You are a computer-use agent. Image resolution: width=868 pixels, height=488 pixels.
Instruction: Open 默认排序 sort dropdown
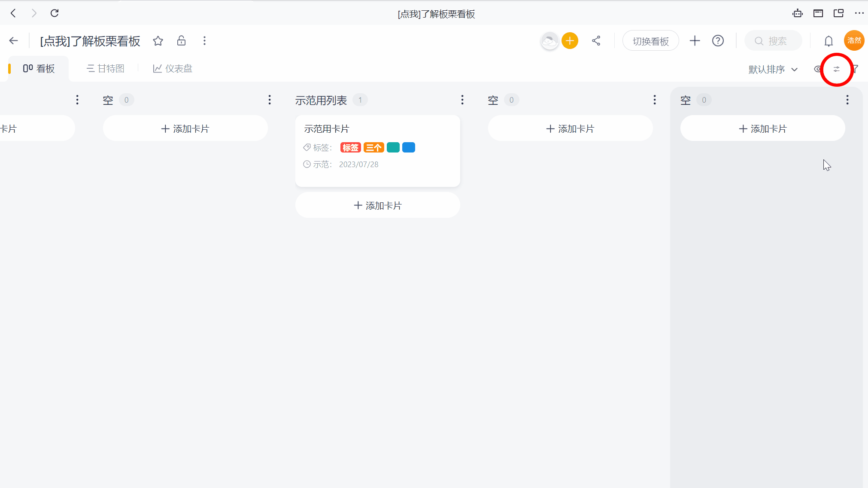773,69
